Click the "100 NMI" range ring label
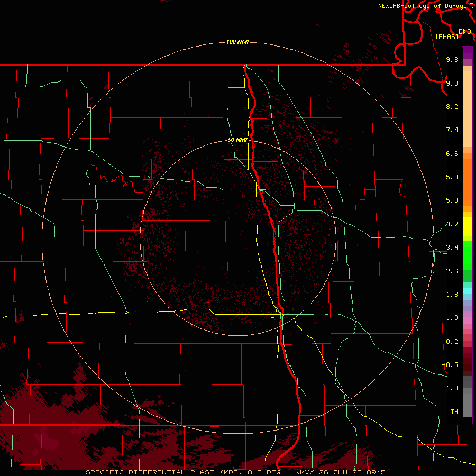 [237, 42]
